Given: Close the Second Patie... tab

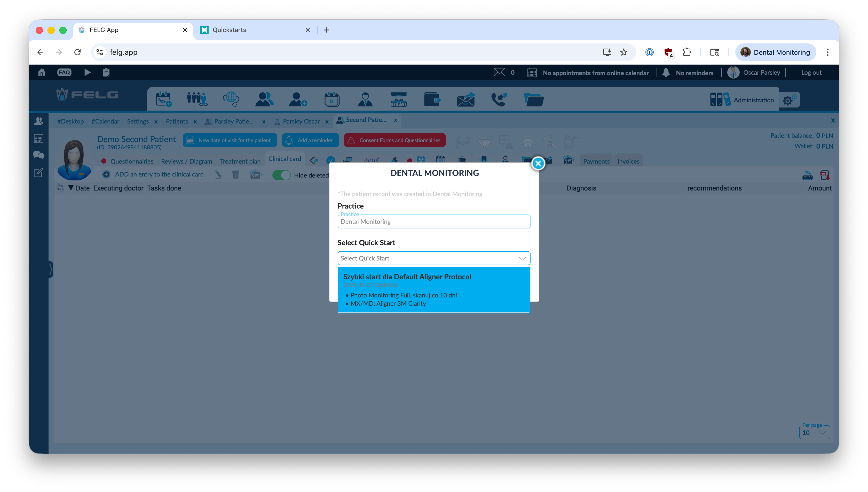Looking at the screenshot, I should pos(395,120).
